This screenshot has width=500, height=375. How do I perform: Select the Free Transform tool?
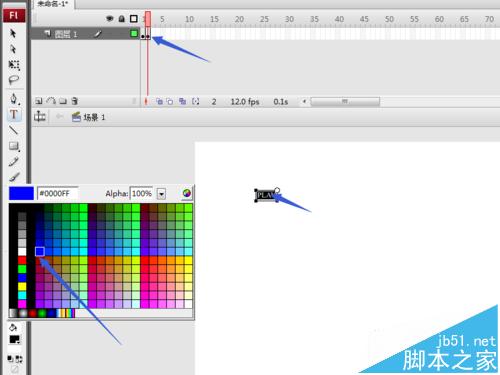tap(14, 65)
